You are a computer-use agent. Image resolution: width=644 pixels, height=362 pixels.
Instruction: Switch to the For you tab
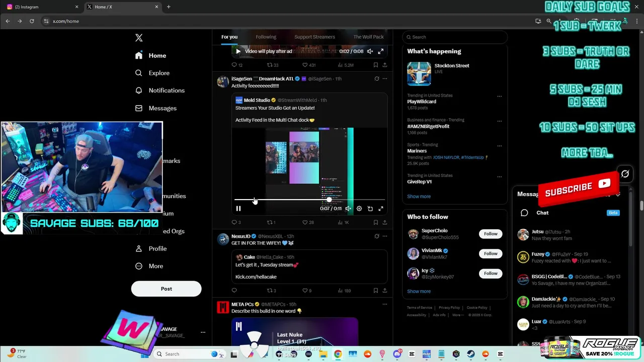pos(229,37)
